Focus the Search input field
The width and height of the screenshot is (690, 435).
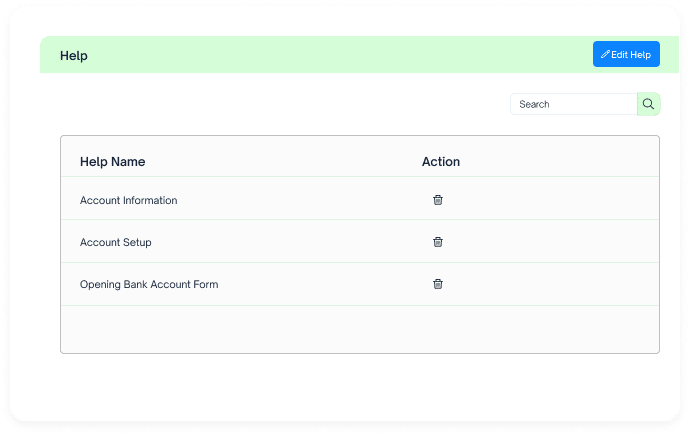click(x=574, y=104)
